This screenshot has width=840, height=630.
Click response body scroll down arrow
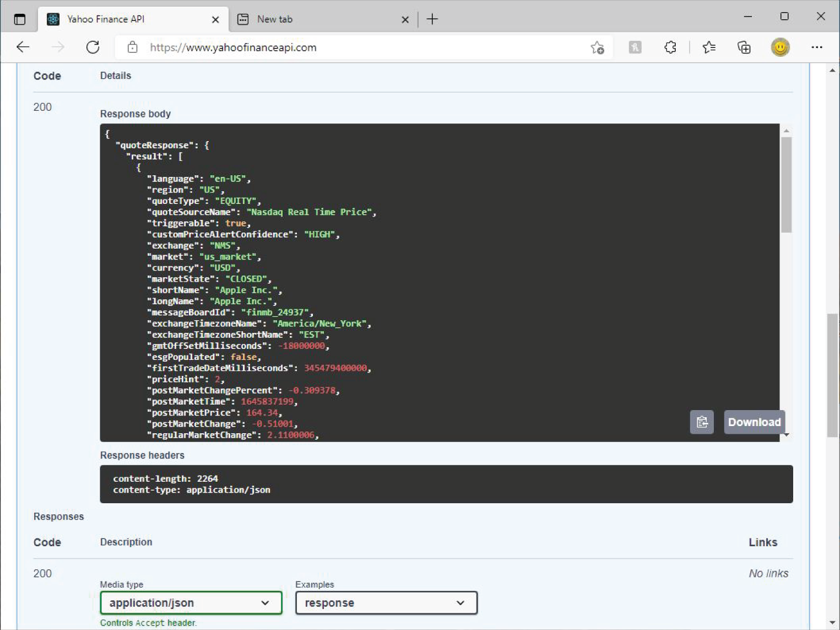coord(787,435)
